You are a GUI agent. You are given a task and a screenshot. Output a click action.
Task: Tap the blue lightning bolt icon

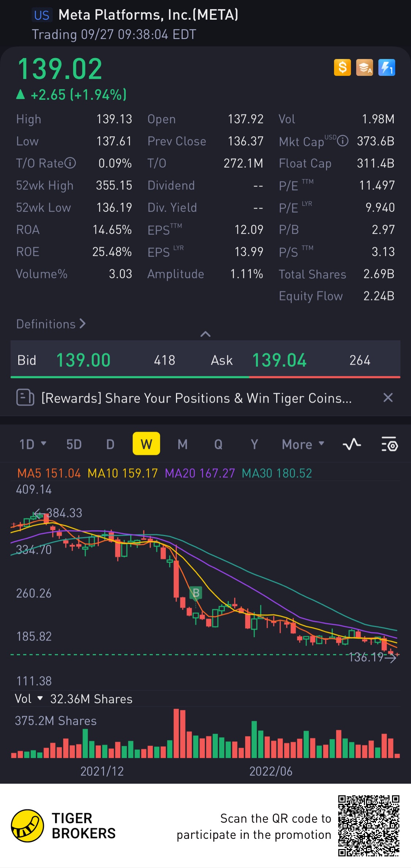click(x=387, y=68)
